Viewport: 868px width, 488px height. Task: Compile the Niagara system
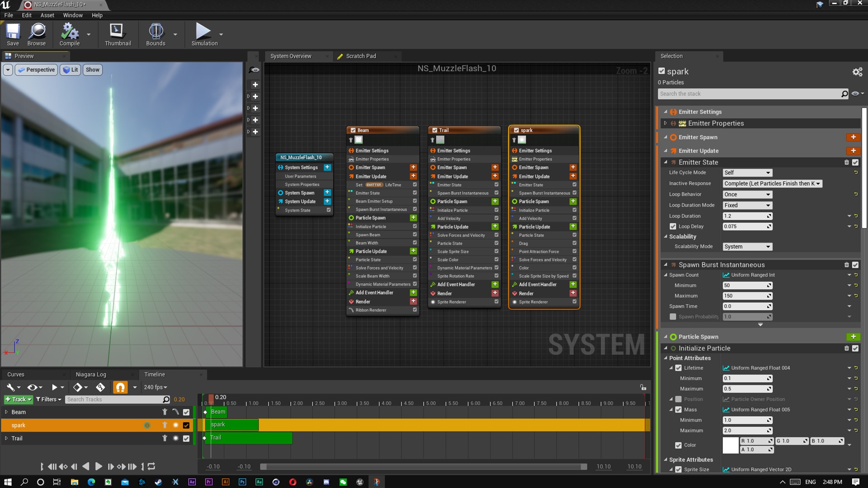(x=69, y=34)
